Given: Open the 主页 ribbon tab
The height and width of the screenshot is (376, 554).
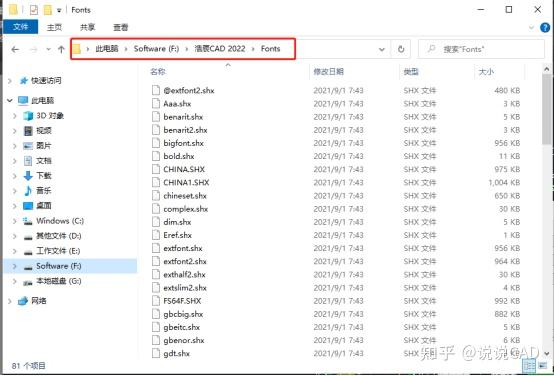Looking at the screenshot, I should (54, 27).
